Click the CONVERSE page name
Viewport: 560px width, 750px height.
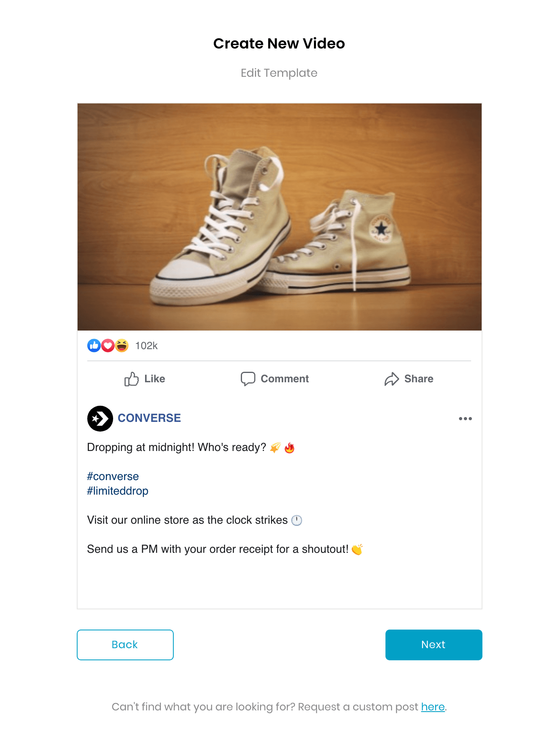pos(149,418)
